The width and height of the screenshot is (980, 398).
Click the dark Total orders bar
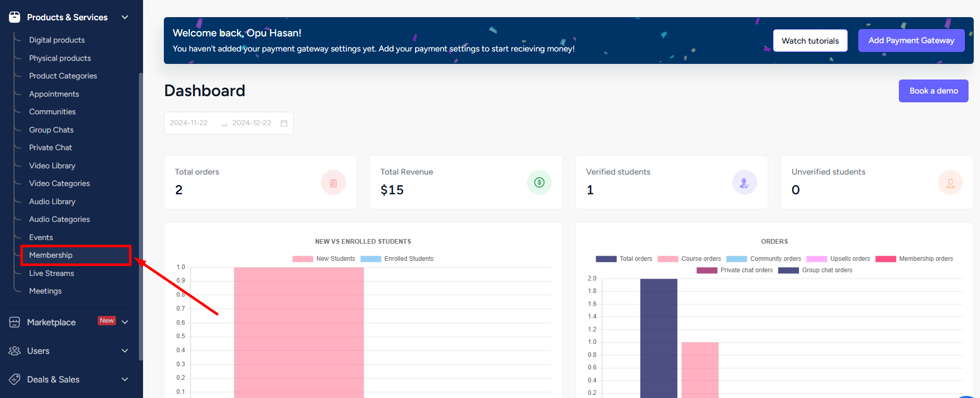tap(659, 338)
